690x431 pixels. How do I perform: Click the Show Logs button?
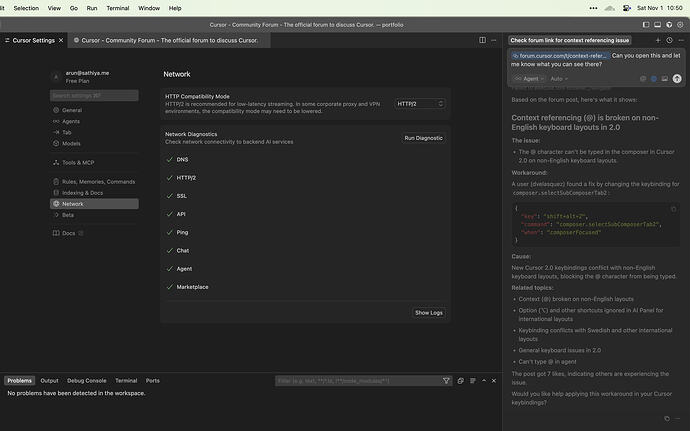point(429,313)
